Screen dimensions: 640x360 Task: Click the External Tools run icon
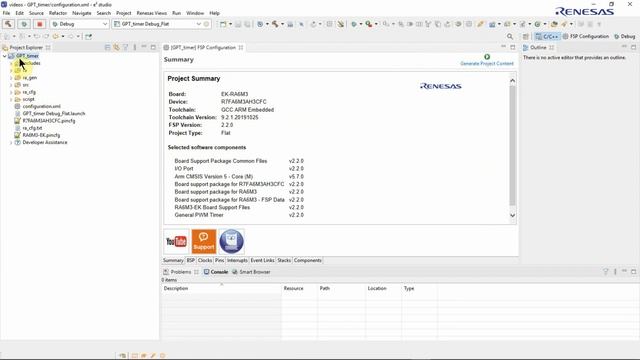369,24
